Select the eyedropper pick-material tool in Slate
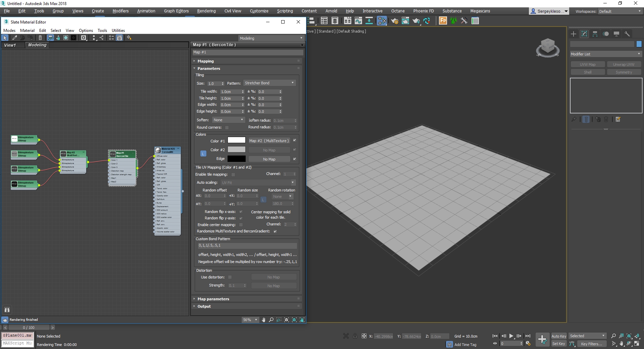The height and width of the screenshot is (349, 644). pos(15,38)
